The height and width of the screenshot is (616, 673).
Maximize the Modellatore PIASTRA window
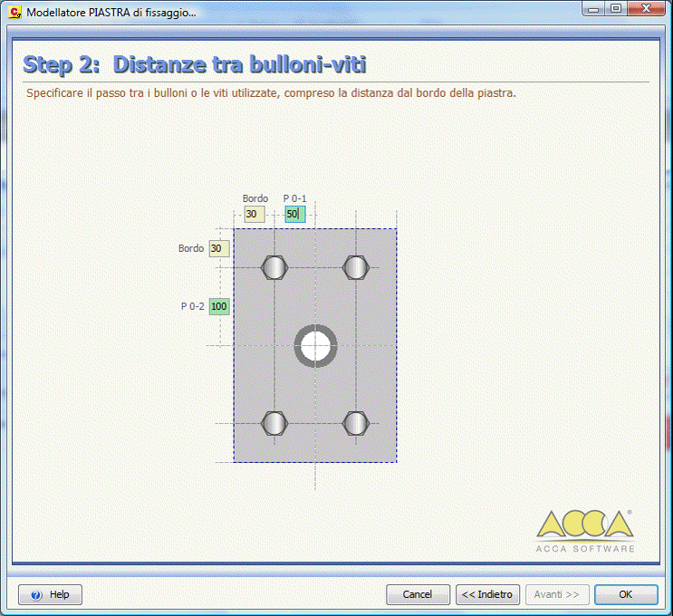coord(616,10)
